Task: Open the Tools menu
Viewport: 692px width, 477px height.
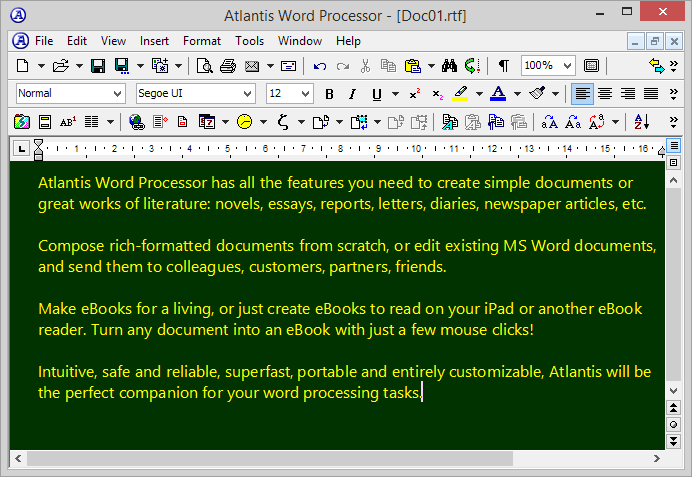Action: (249, 41)
